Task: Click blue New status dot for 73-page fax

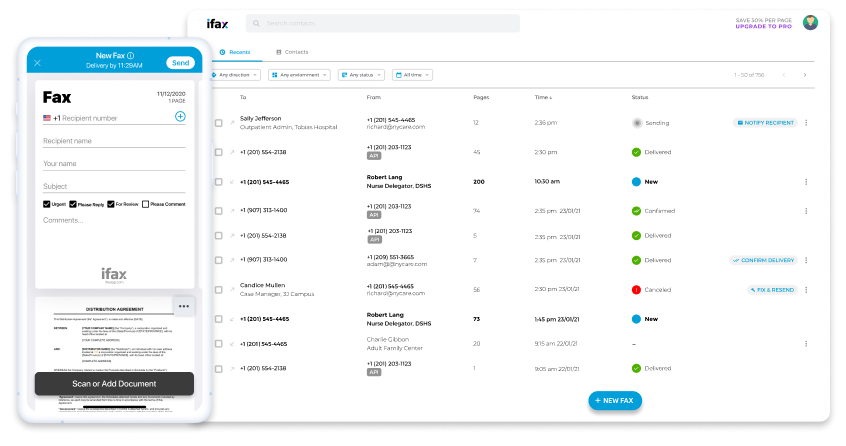Action: 636,319
